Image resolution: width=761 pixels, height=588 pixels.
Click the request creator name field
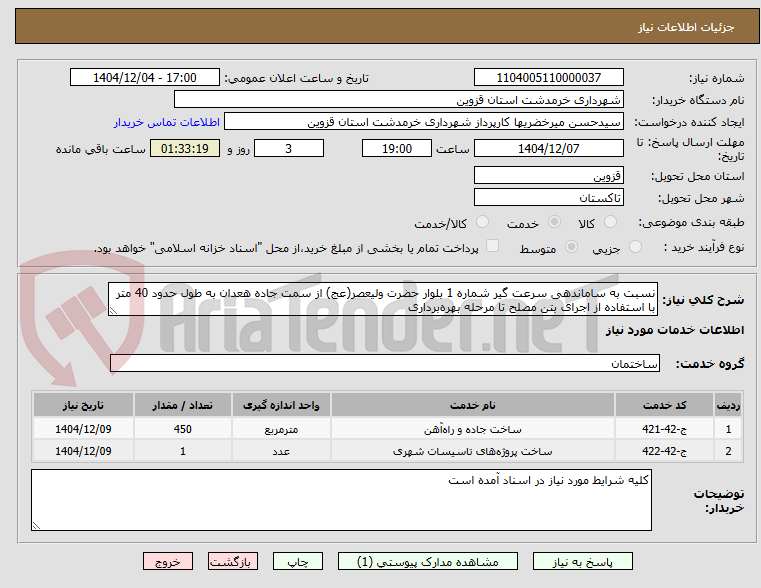[424, 122]
